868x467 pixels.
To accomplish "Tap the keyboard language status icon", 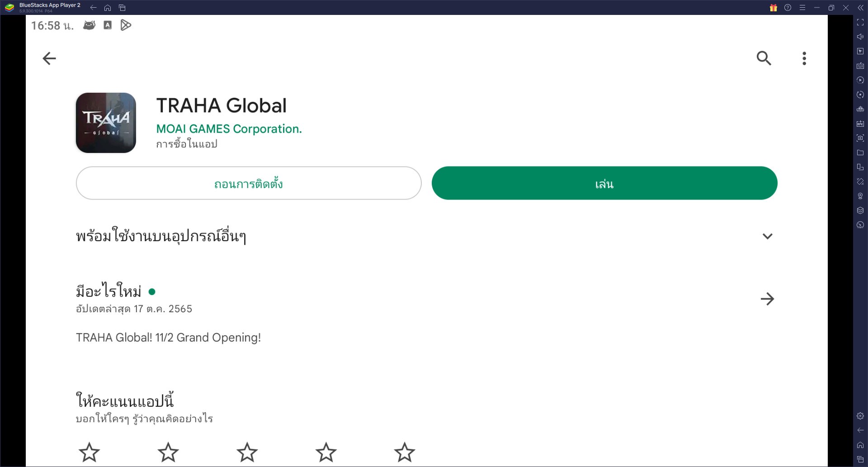I will pyautogui.click(x=108, y=25).
